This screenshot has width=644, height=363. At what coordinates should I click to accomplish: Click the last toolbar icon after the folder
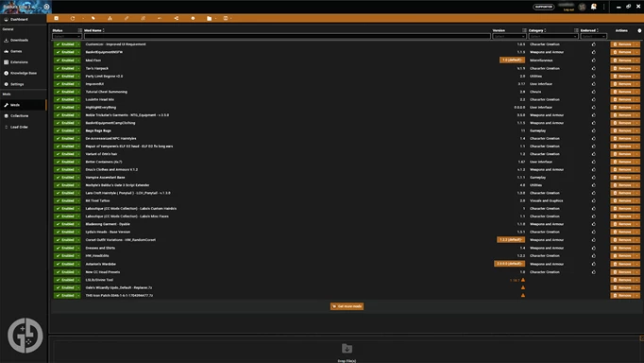[226, 18]
